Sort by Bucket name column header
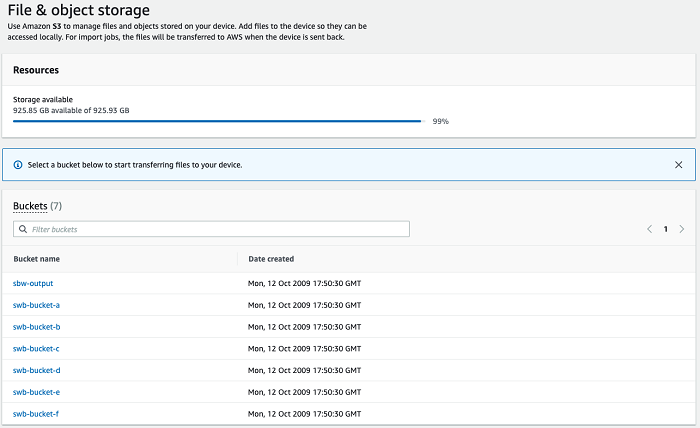The height and width of the screenshot is (428, 700). tap(37, 259)
